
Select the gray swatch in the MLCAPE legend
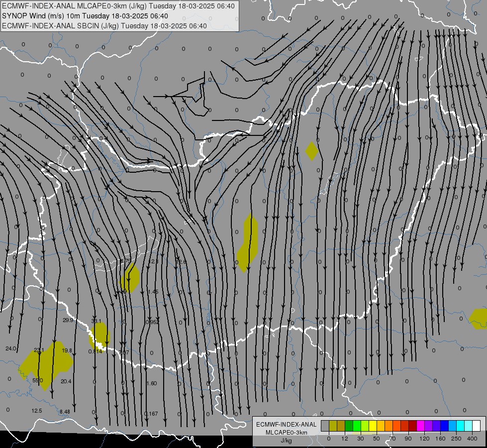pos(325,426)
